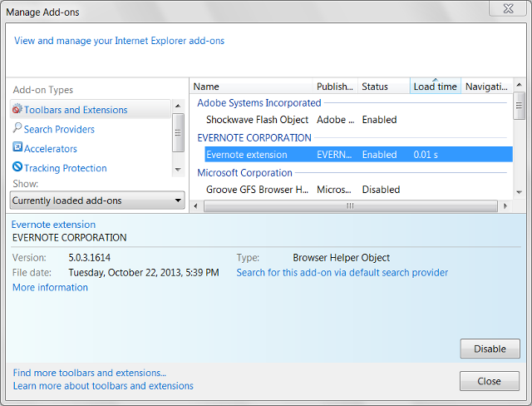The image size is (532, 406).
Task: Select Search Providers add-on type
Action: point(59,129)
